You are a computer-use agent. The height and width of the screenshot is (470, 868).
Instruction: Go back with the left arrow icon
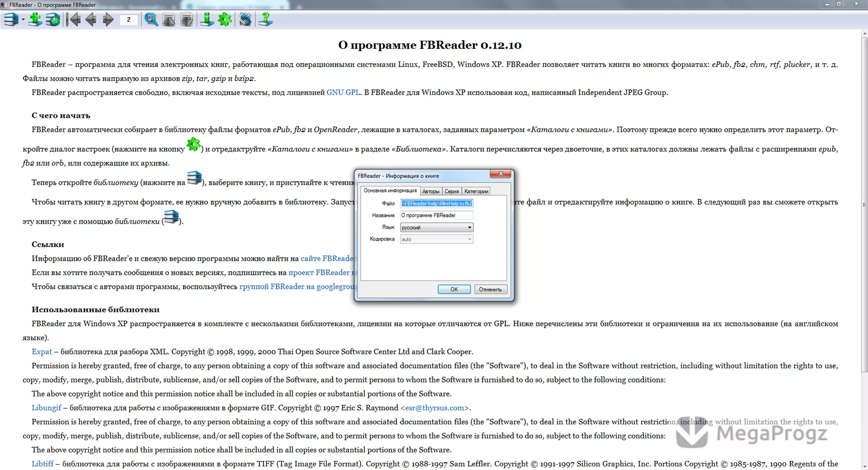[91, 20]
